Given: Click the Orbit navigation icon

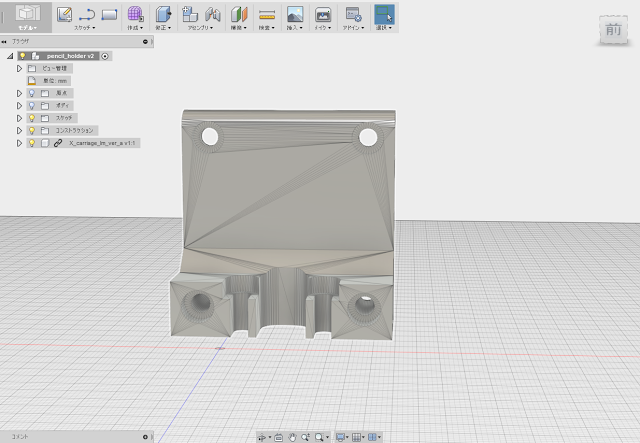Looking at the screenshot, I should [262, 437].
